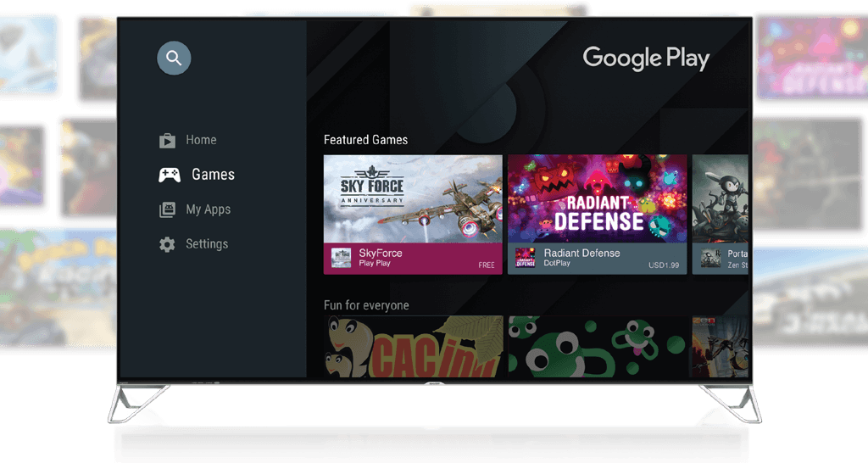
Task: Click the FREE price on SkyForce
Action: tap(487, 265)
